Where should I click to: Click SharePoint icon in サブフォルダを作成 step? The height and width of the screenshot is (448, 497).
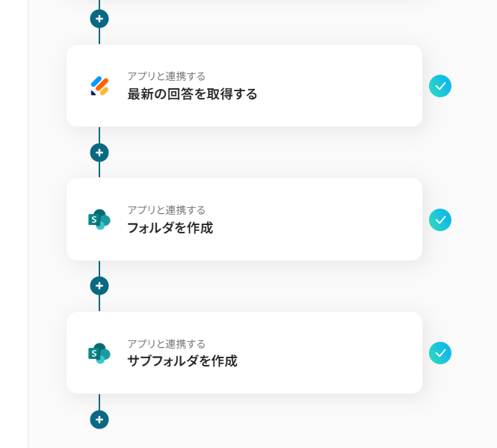[99, 353]
